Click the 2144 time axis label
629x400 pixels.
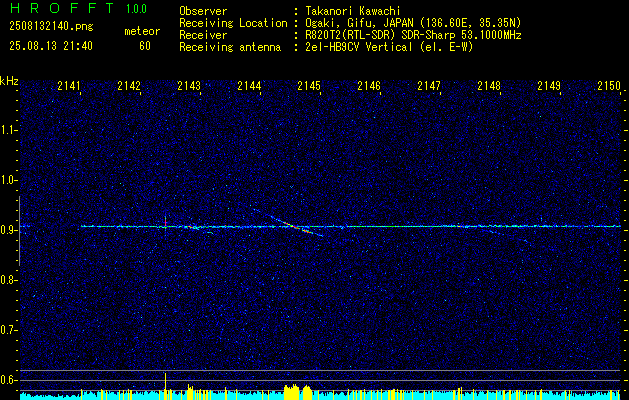click(249, 85)
